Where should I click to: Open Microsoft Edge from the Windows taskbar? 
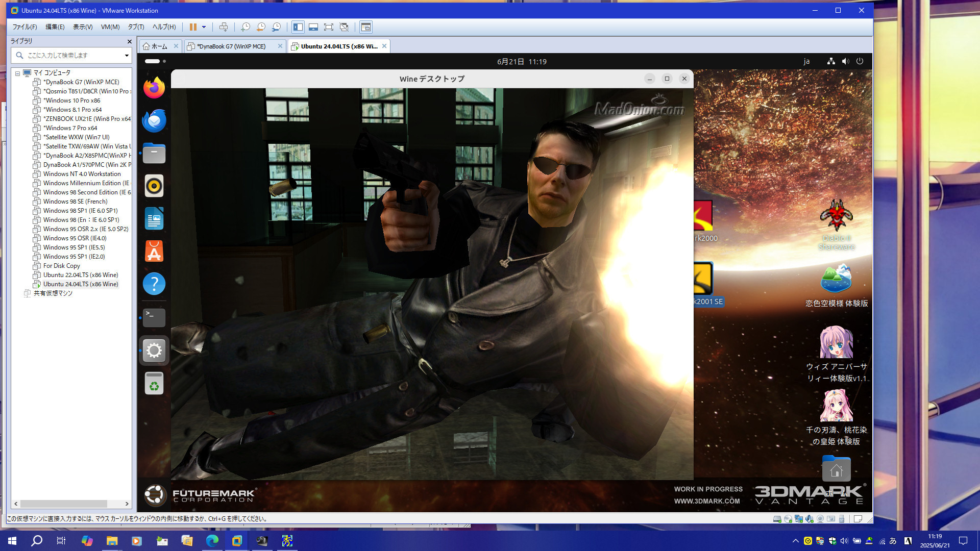212,541
